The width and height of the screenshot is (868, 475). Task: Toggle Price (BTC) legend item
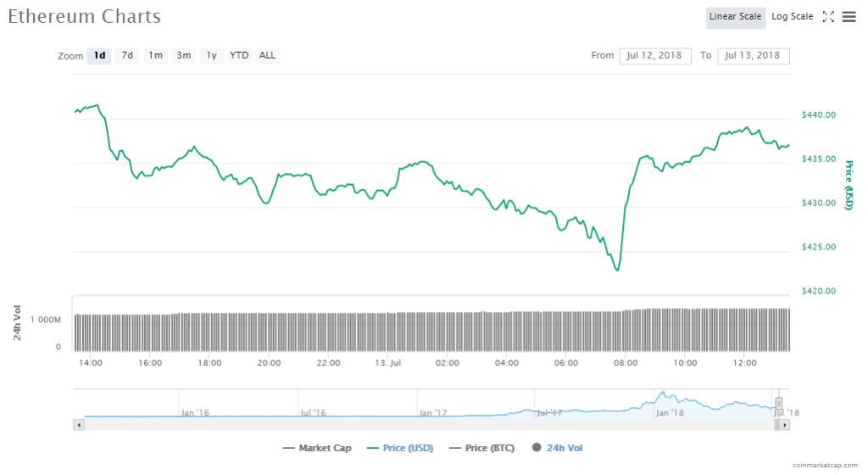click(482, 448)
